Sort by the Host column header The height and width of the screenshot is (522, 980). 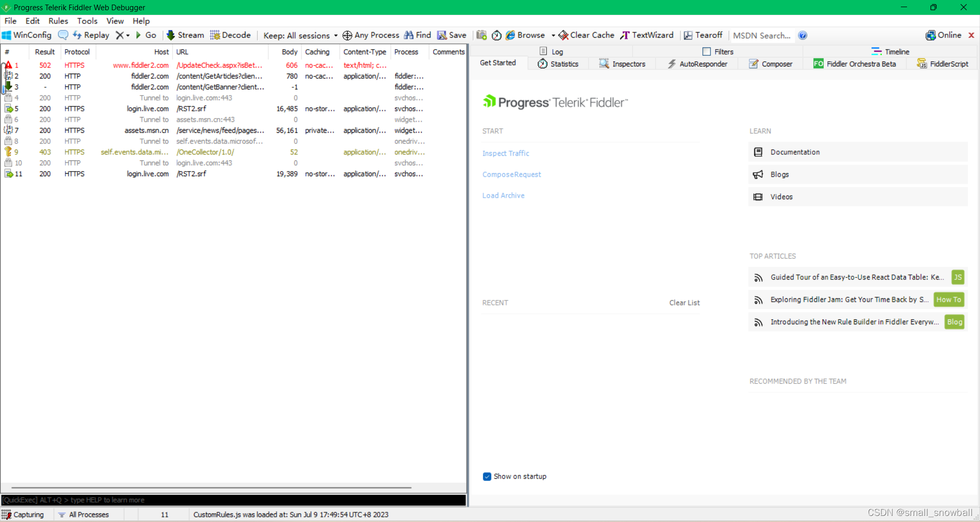click(134, 52)
